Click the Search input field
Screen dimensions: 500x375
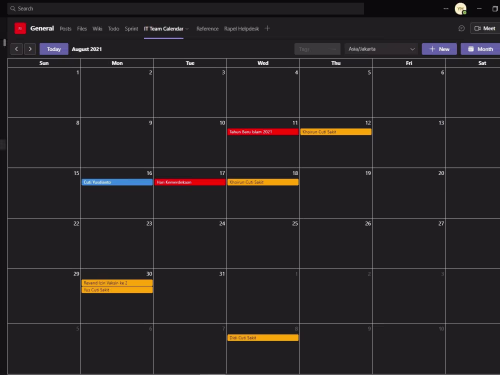coord(185,9)
